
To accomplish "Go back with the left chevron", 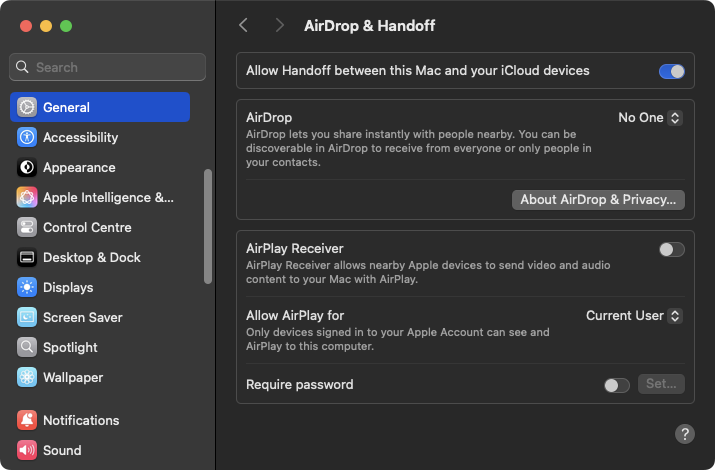I will pos(244,25).
